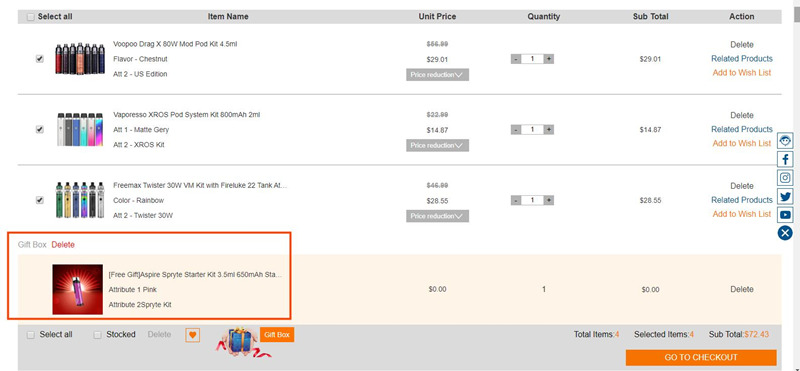The image size is (800, 371).
Task: Open the Vaporesso XROS product thumbnail
Action: 80,130
